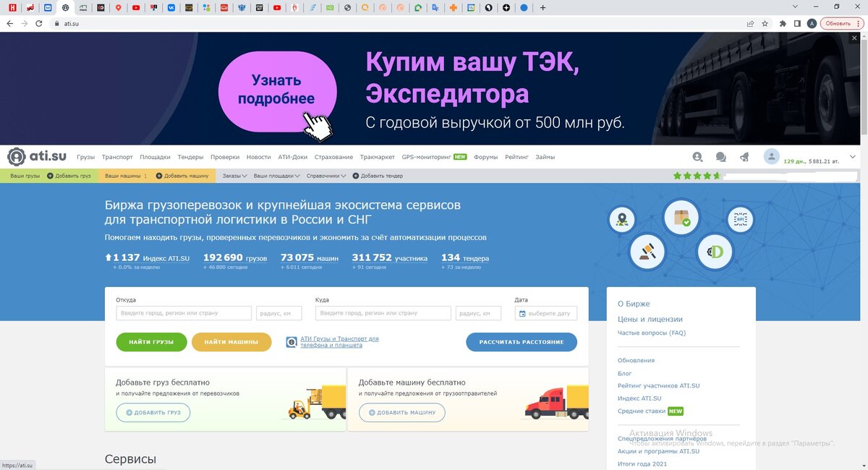Click the browser Back arrow
The width and height of the screenshot is (868, 470).
click(9, 23)
